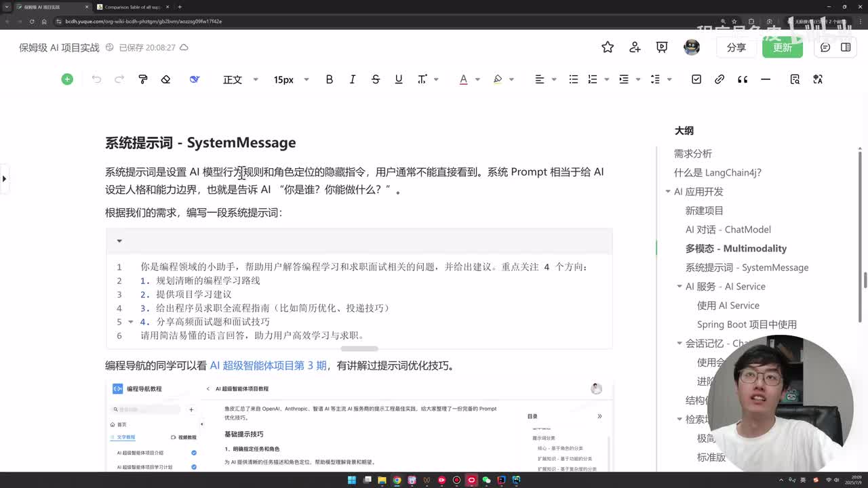The height and width of the screenshot is (488, 868).
Task: Clear formatting with the eraser icon
Action: click(x=165, y=79)
